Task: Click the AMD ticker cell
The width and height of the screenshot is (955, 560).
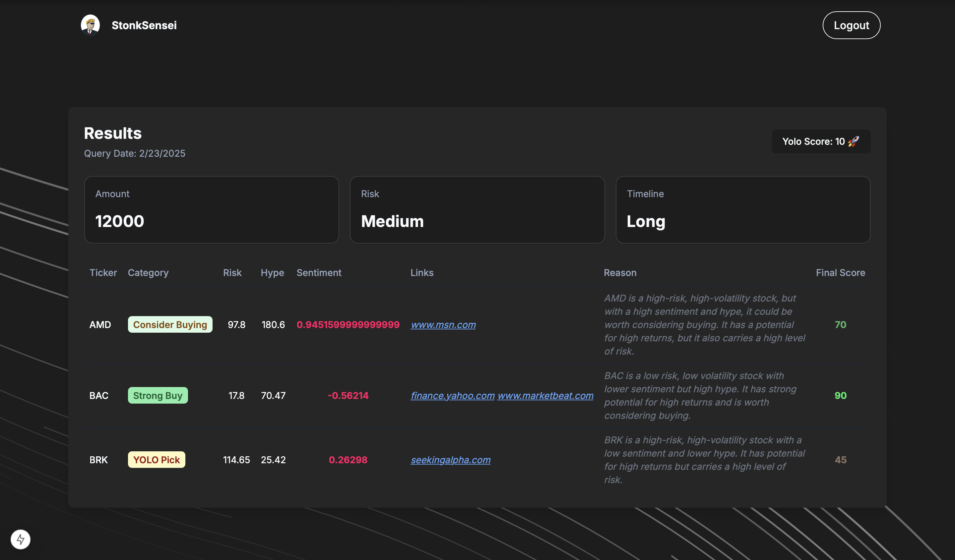Action: tap(100, 324)
